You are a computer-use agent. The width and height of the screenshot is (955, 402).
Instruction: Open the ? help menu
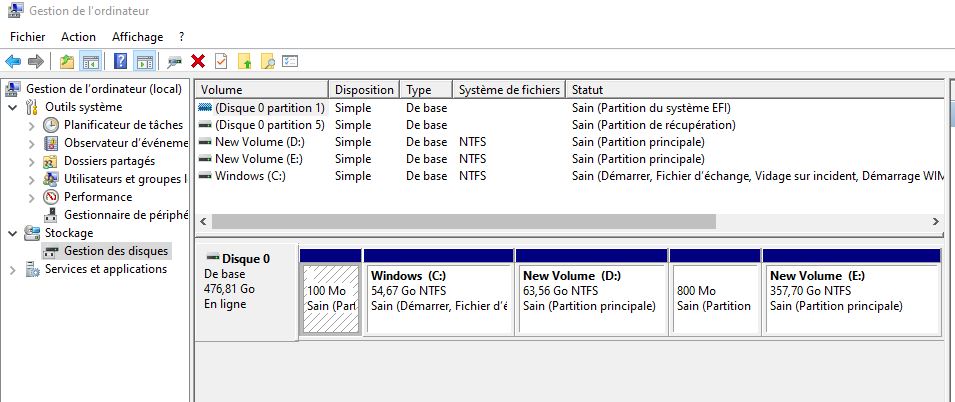181,37
